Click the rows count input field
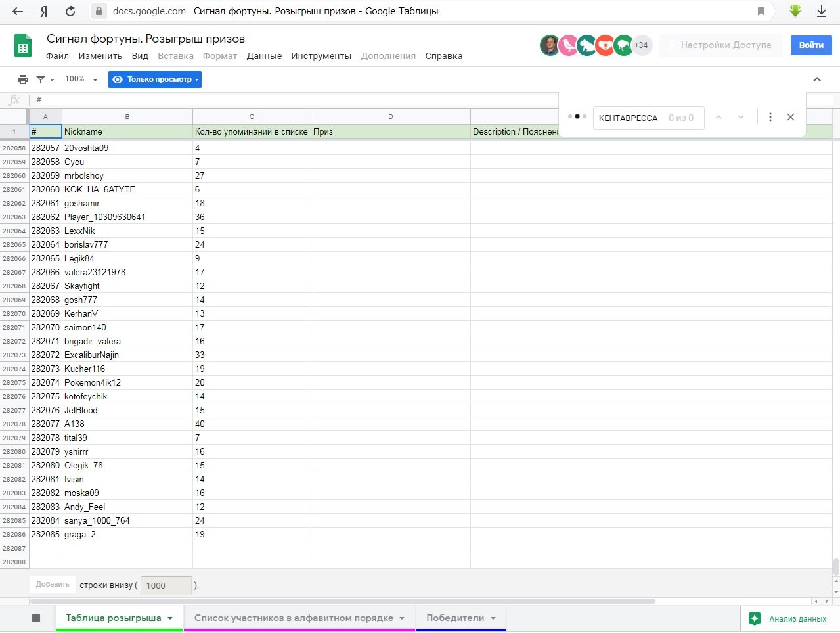Viewport: 840px width, 634px height. (166, 585)
